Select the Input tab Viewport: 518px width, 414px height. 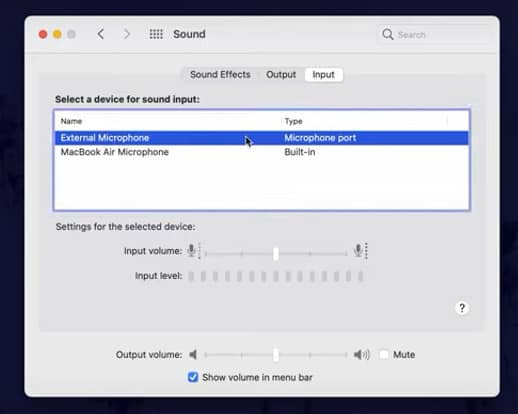(323, 74)
